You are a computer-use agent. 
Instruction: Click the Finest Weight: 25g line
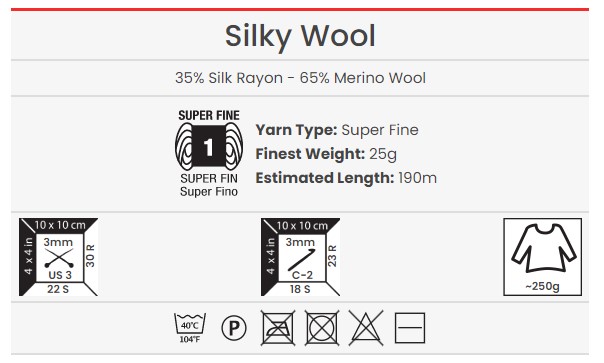[x=326, y=154]
